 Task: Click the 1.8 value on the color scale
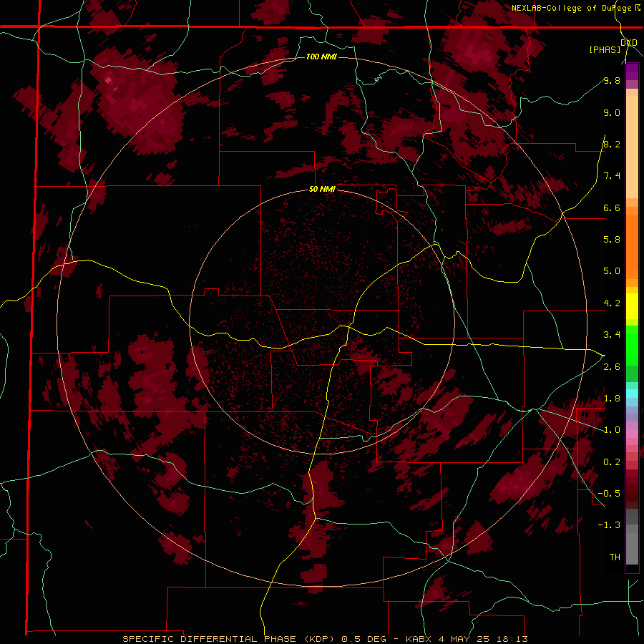click(x=612, y=399)
